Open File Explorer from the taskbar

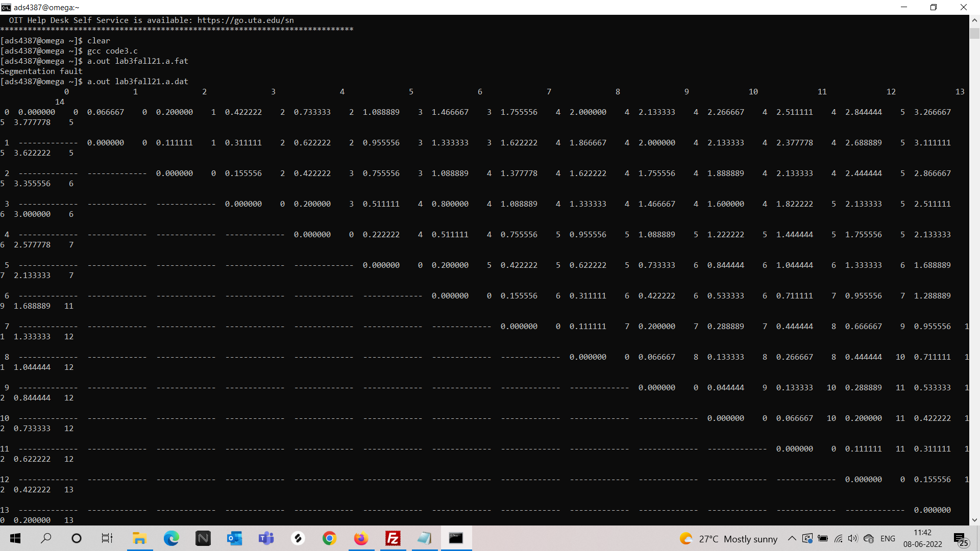pyautogui.click(x=139, y=538)
